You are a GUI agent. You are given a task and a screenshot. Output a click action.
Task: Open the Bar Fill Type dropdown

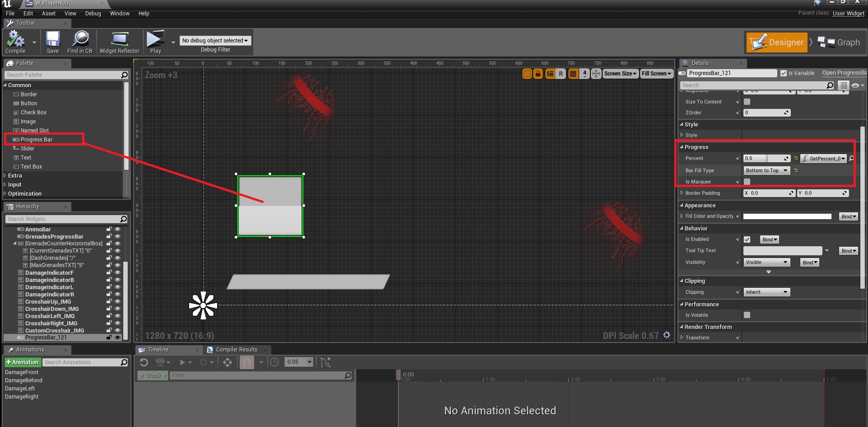click(x=766, y=170)
